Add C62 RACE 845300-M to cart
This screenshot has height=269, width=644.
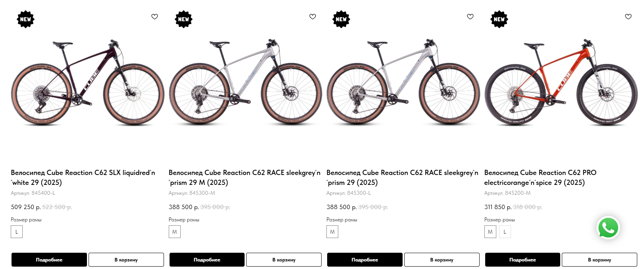click(283, 260)
